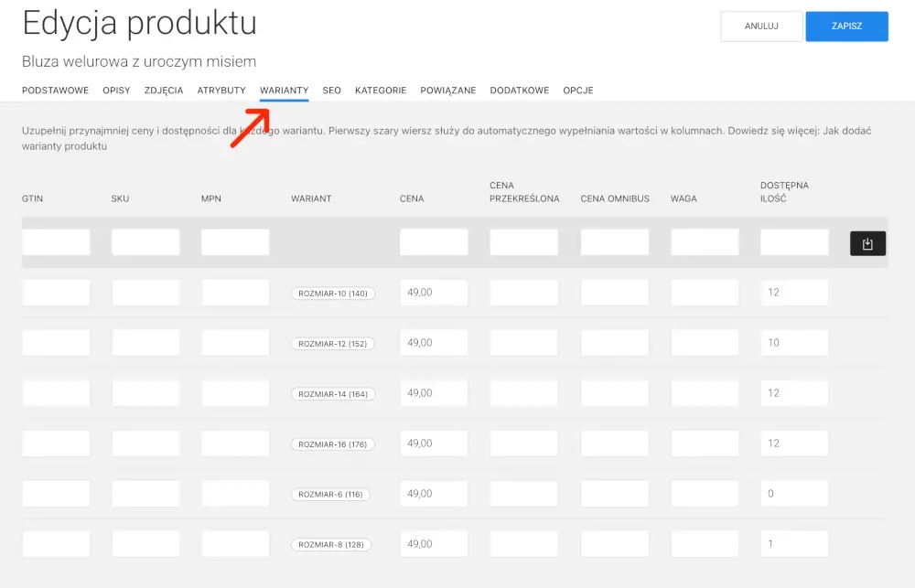The image size is (915, 588).
Task: Switch to the ZDJĘCIA tab
Action: [x=164, y=91]
